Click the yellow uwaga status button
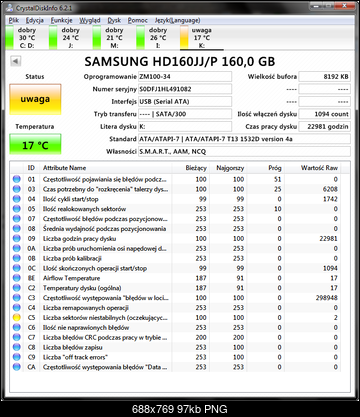The width and height of the screenshot is (360, 417). 35,99
